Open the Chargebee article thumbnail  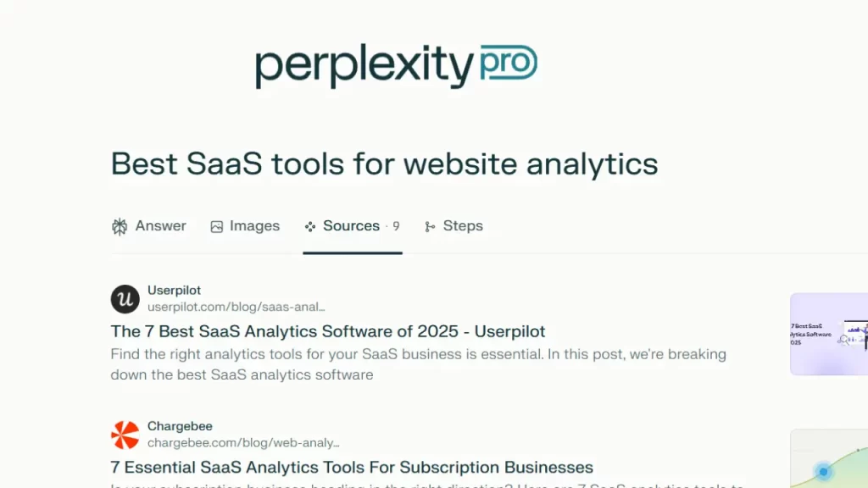click(x=829, y=459)
